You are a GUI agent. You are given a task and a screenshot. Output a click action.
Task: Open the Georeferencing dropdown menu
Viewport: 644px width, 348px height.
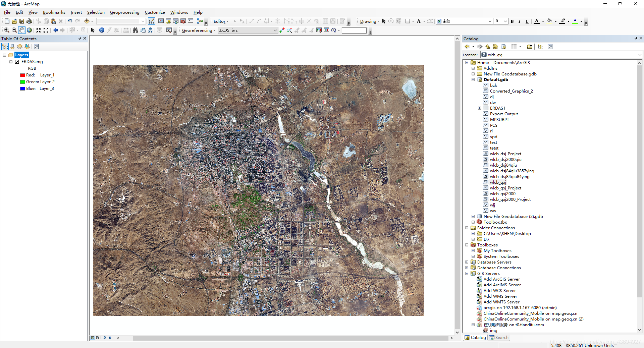[198, 30]
